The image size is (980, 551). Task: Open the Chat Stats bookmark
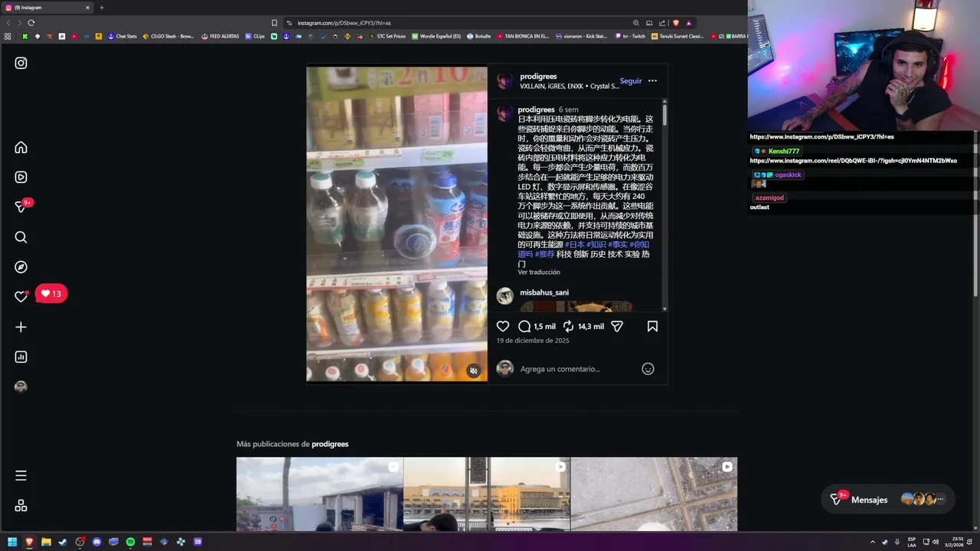click(x=122, y=36)
